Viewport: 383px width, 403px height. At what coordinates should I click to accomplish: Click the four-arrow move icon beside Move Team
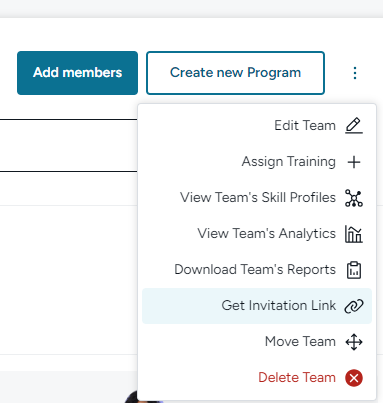[x=354, y=342]
